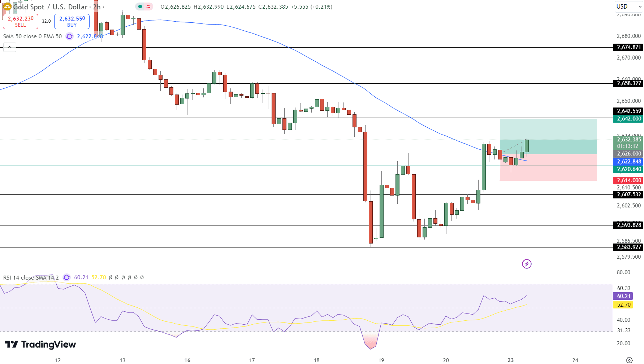Screen dimensions: 644x364
Task: Click the 2,642.559 price level label
Action: (x=628, y=111)
